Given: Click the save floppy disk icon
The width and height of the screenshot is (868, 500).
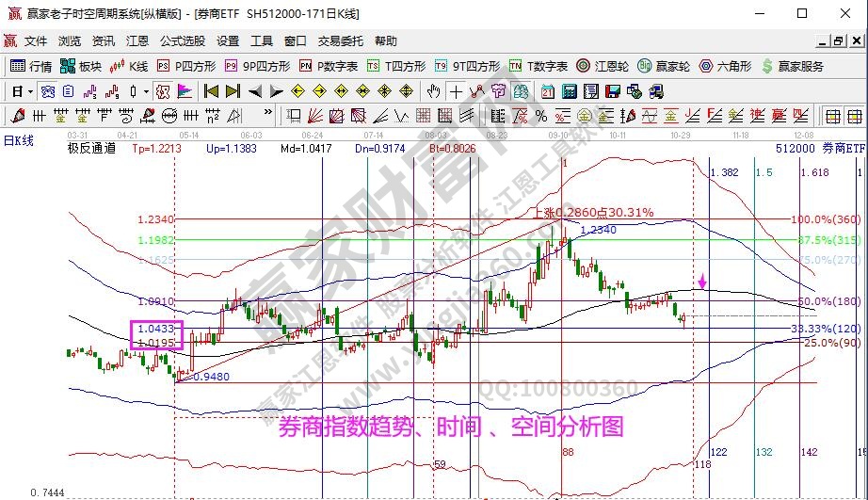Looking at the screenshot, I should click(612, 91).
